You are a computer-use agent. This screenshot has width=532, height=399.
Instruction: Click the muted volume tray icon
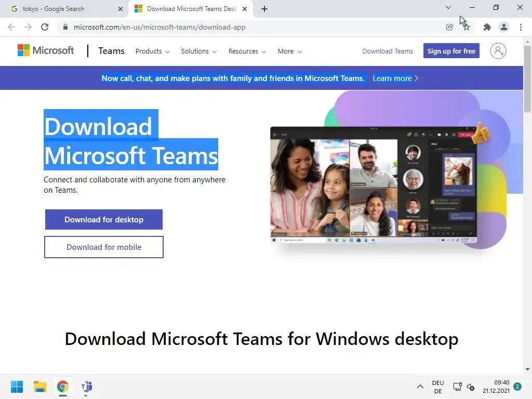(471, 387)
